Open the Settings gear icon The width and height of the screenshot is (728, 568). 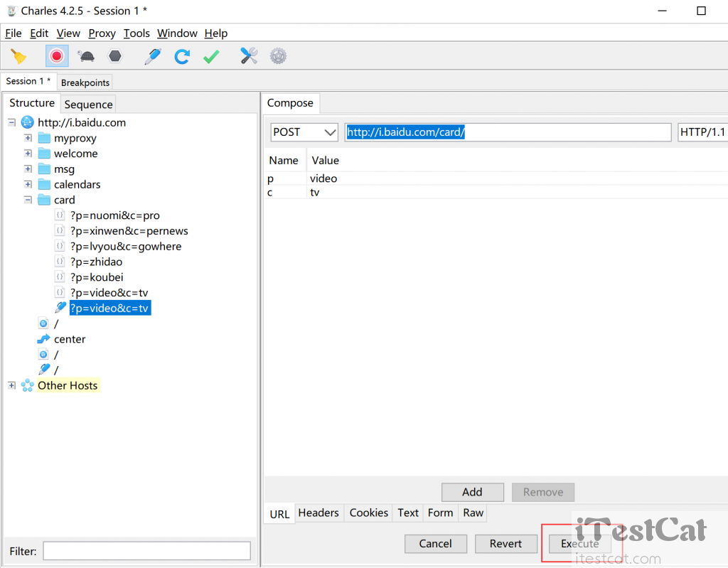click(x=278, y=56)
